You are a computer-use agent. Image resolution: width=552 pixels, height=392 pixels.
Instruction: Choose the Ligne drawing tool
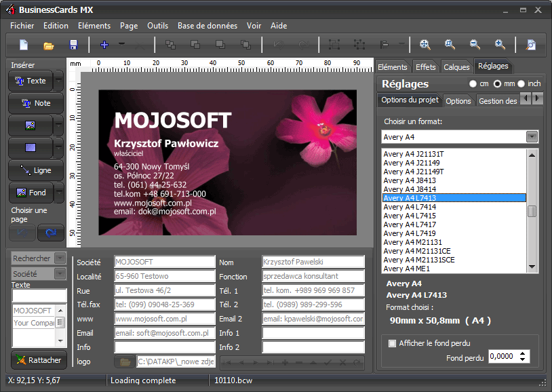(x=34, y=170)
